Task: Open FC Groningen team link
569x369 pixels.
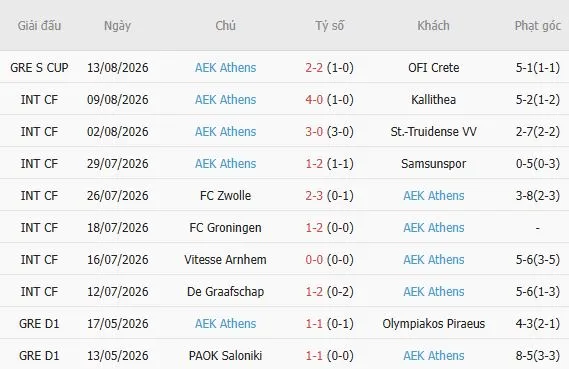Action: (x=225, y=227)
